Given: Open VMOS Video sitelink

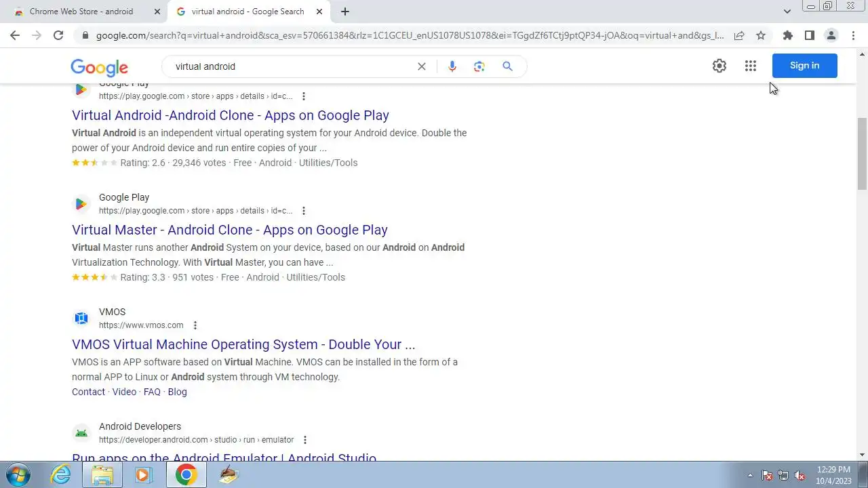Looking at the screenshot, I should (x=124, y=392).
